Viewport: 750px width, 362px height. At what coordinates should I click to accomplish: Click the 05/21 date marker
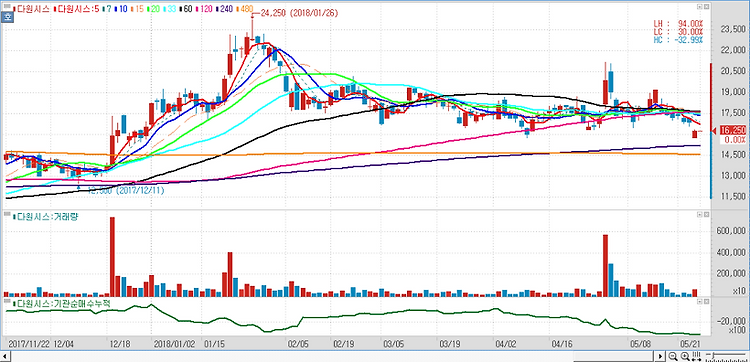(689, 344)
